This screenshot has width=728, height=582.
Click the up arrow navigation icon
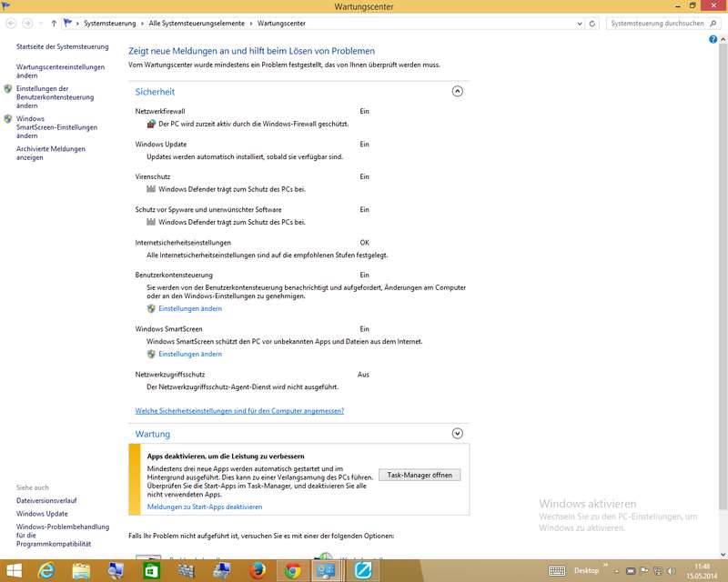(54, 23)
